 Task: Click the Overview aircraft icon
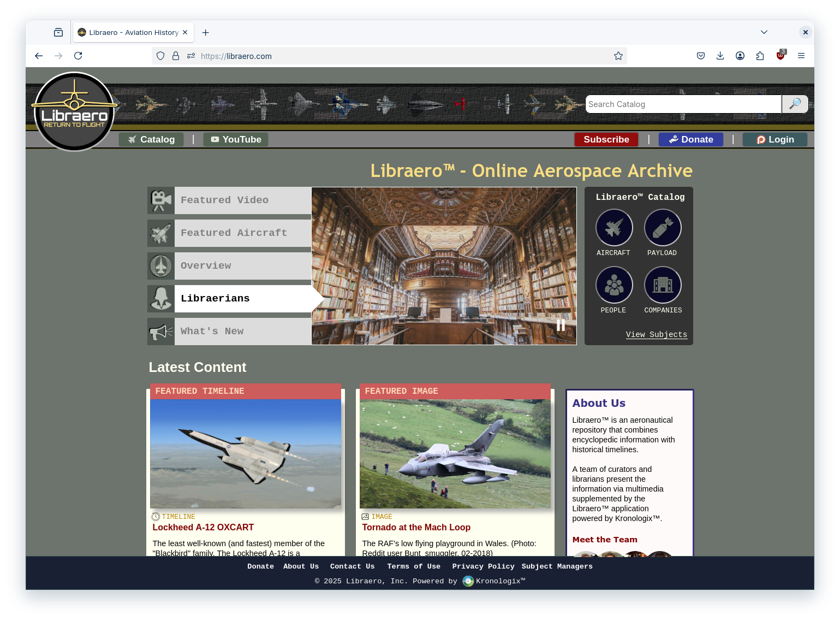(161, 266)
